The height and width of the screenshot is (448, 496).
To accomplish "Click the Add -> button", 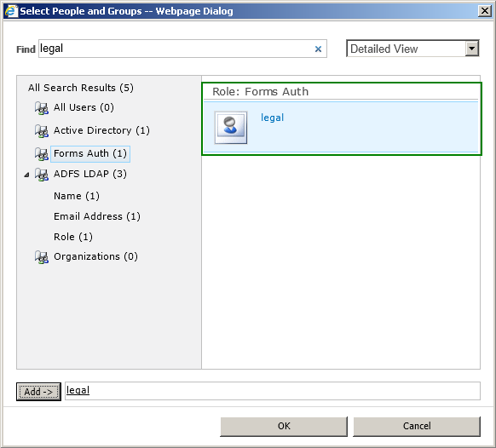I will pyautogui.click(x=38, y=392).
